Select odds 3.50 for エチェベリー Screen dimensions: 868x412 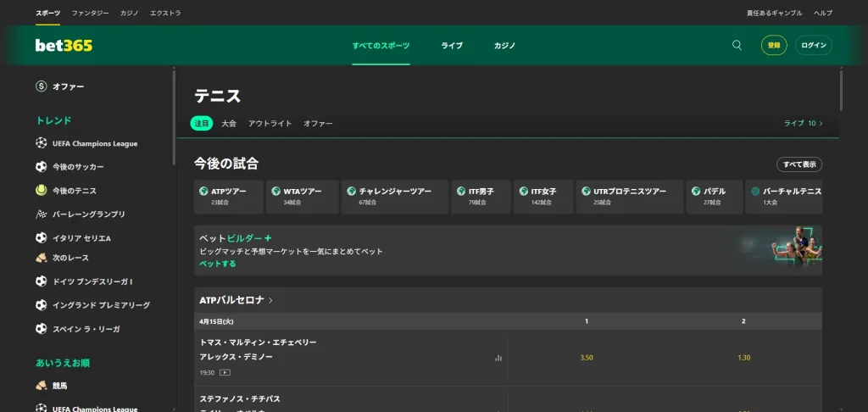[587, 358]
